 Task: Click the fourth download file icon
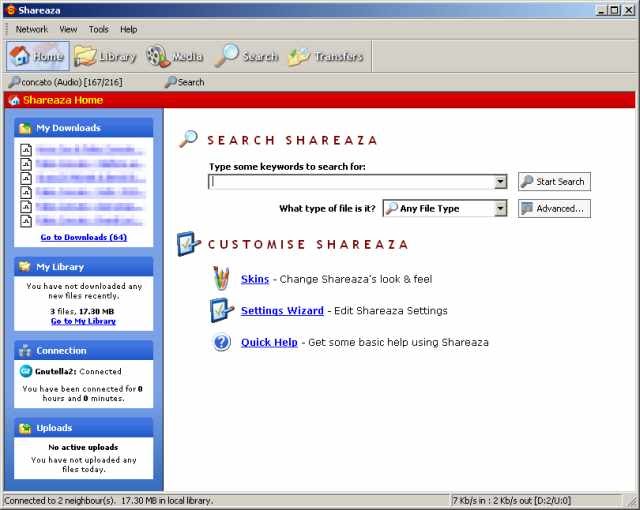click(x=26, y=193)
